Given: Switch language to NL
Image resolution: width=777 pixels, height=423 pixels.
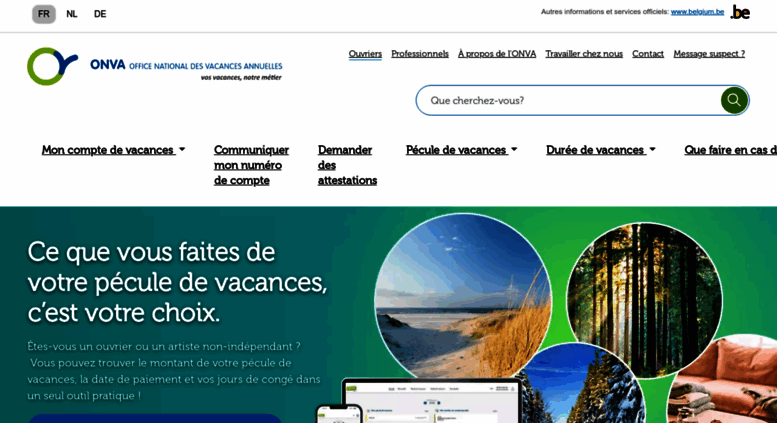Looking at the screenshot, I should coord(72,14).
